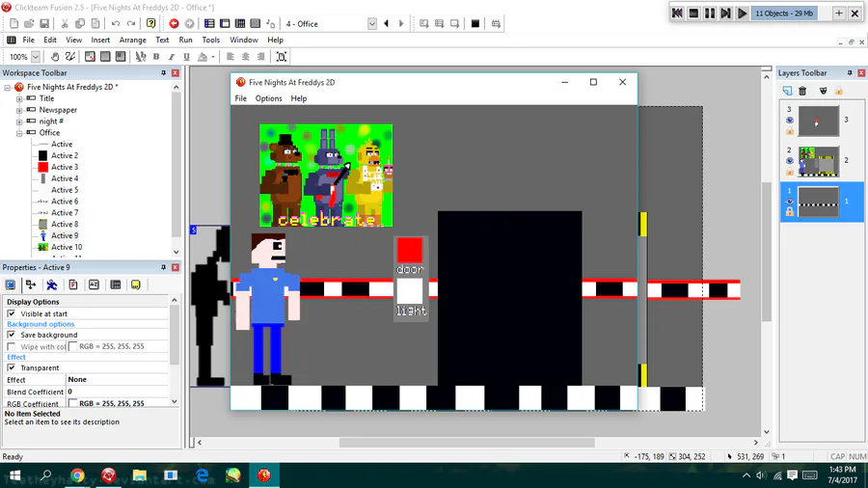Viewport: 868px width, 488px height.
Task: Click the Cut scissors icon
Action: click(65, 24)
